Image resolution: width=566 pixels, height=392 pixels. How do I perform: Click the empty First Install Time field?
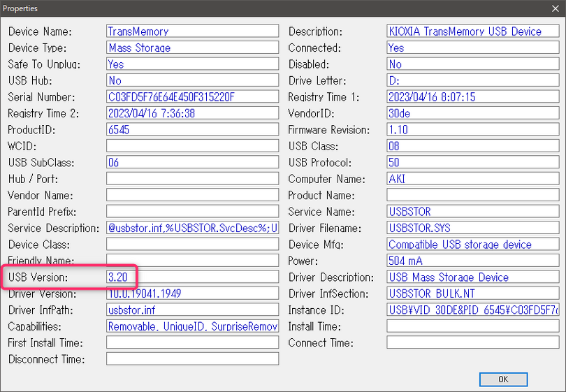click(x=192, y=342)
